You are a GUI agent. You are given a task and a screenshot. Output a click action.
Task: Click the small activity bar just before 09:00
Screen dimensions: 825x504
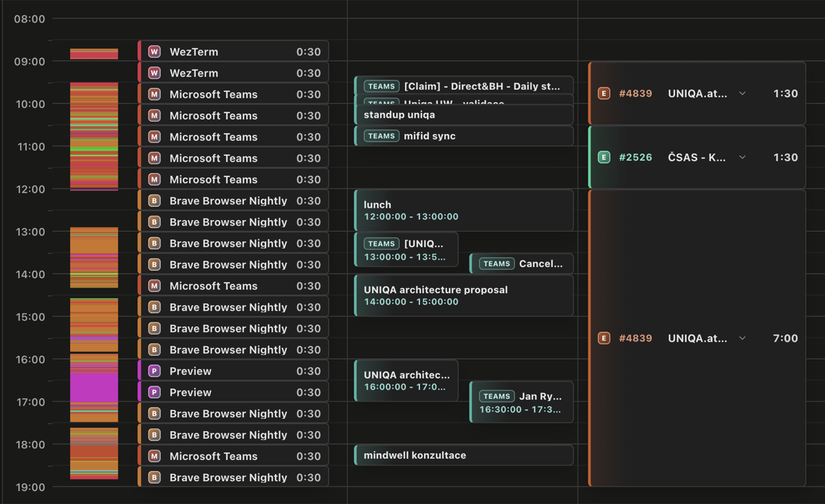tap(94, 54)
